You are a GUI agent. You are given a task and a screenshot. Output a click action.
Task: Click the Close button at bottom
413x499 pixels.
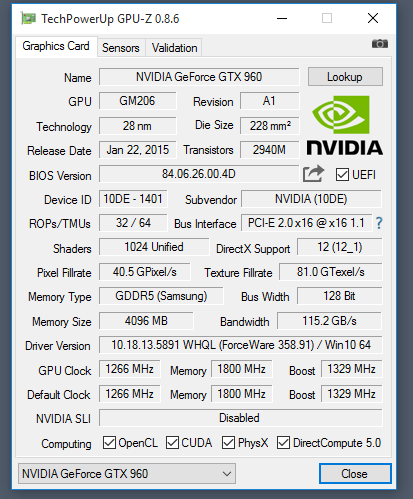click(x=355, y=473)
